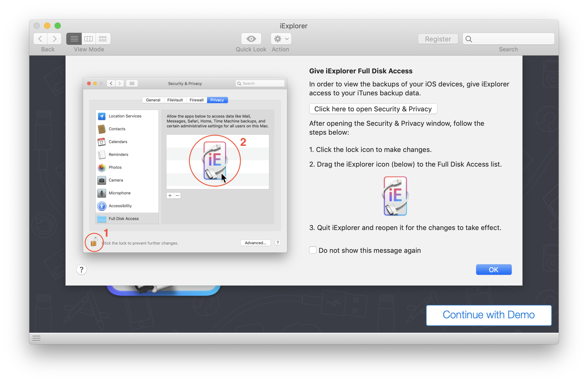Toggle 'Do not show this message again' checkbox
Screen dimensions: 588x383
(x=313, y=250)
